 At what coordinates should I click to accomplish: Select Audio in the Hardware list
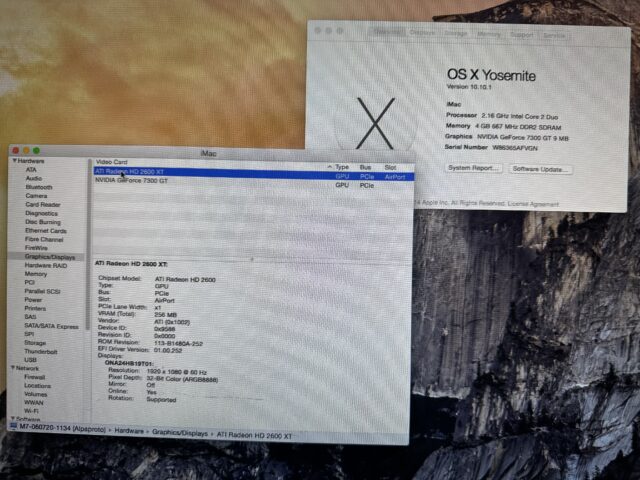(x=34, y=178)
